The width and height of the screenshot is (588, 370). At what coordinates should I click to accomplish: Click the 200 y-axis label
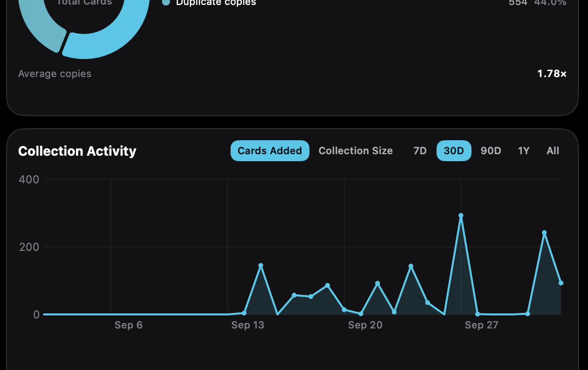pyautogui.click(x=29, y=247)
